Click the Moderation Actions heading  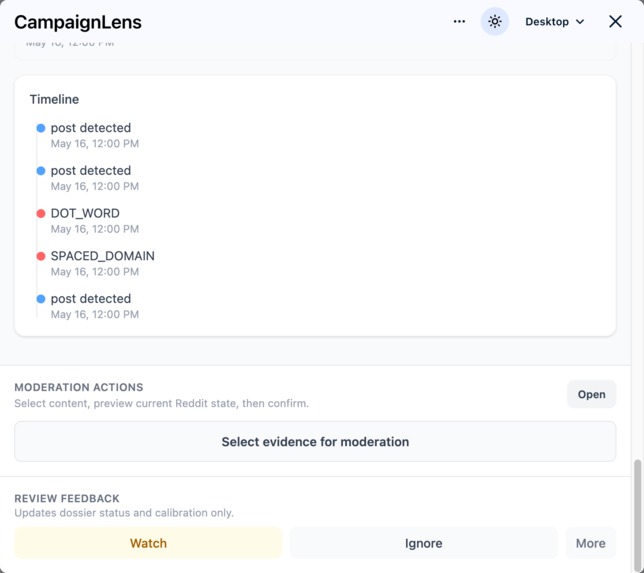[x=79, y=387]
